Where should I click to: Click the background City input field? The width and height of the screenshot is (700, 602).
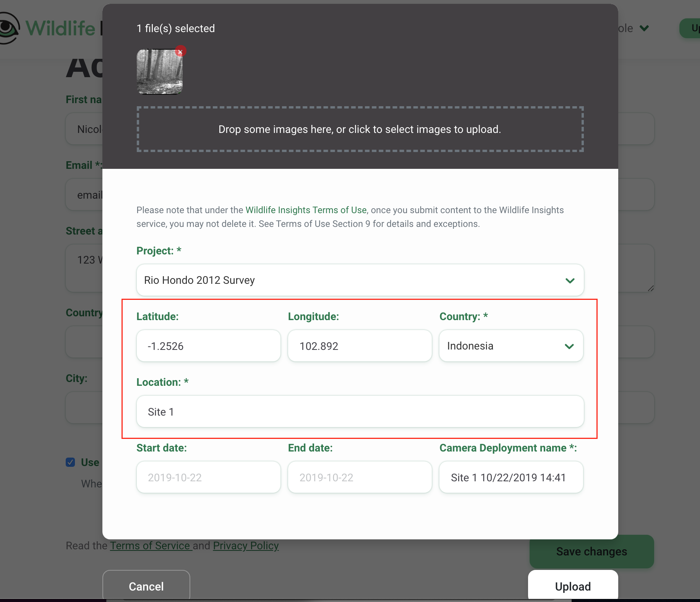pos(84,408)
